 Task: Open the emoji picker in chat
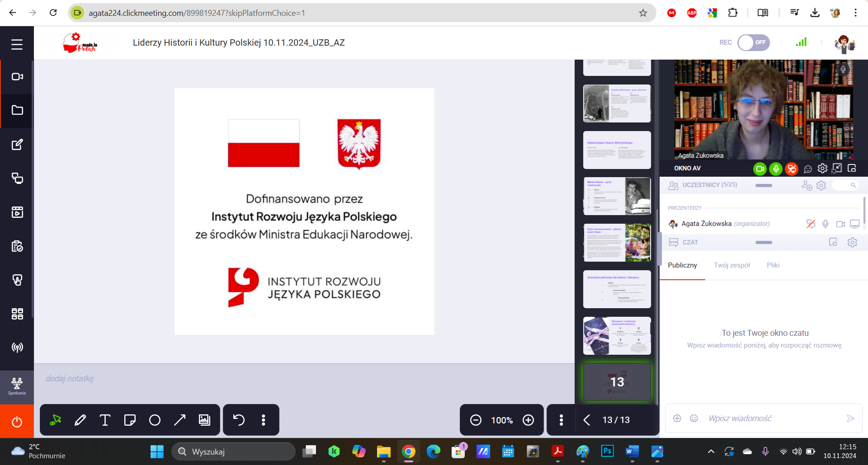tap(694, 418)
